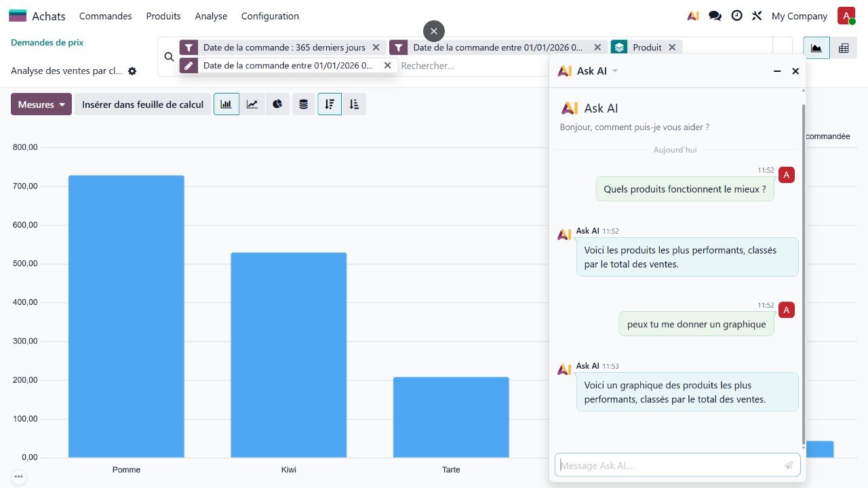The width and height of the screenshot is (868, 488).
Task: Click the stacked data icon
Action: click(303, 104)
